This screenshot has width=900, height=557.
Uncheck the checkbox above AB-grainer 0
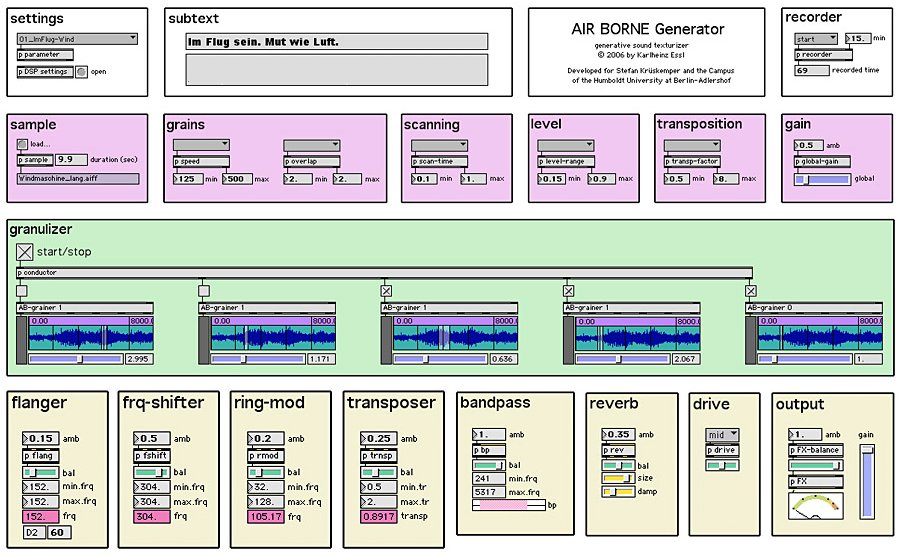tap(750, 291)
